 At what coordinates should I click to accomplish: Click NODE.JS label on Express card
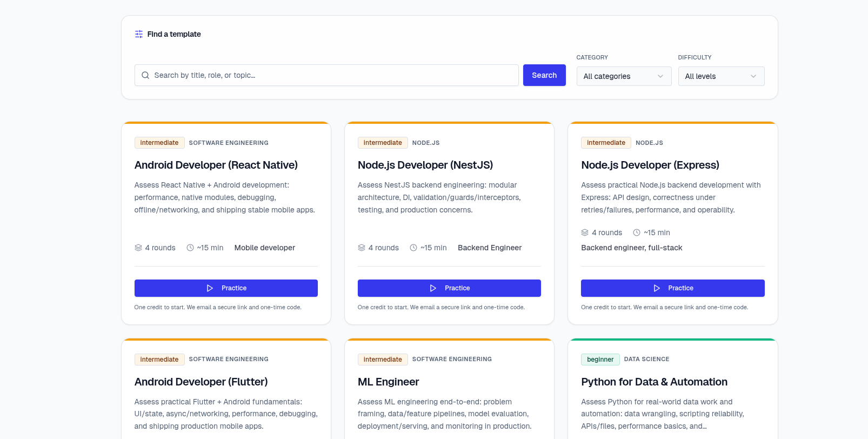(649, 143)
